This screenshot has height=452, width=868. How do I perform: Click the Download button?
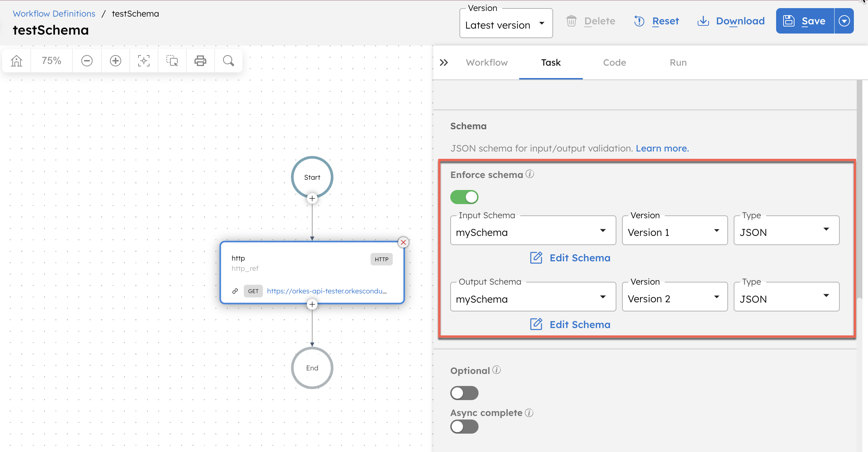[731, 21]
